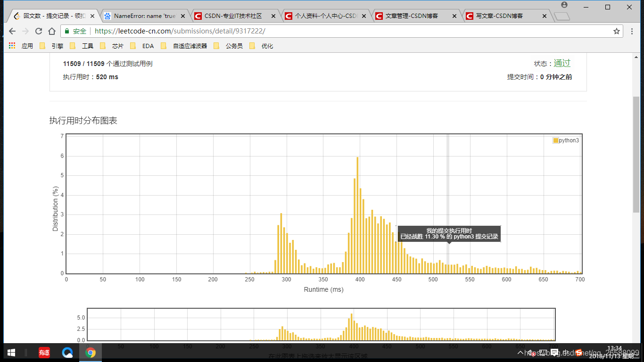Open the 引擎 bookmark folder
The width and height of the screenshot is (644, 362).
coord(51,46)
